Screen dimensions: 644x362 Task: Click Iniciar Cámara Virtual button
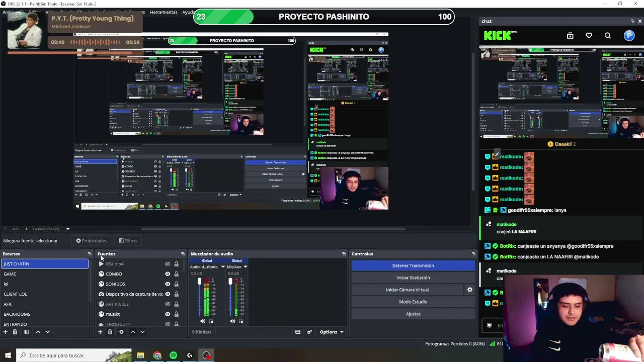tap(407, 290)
